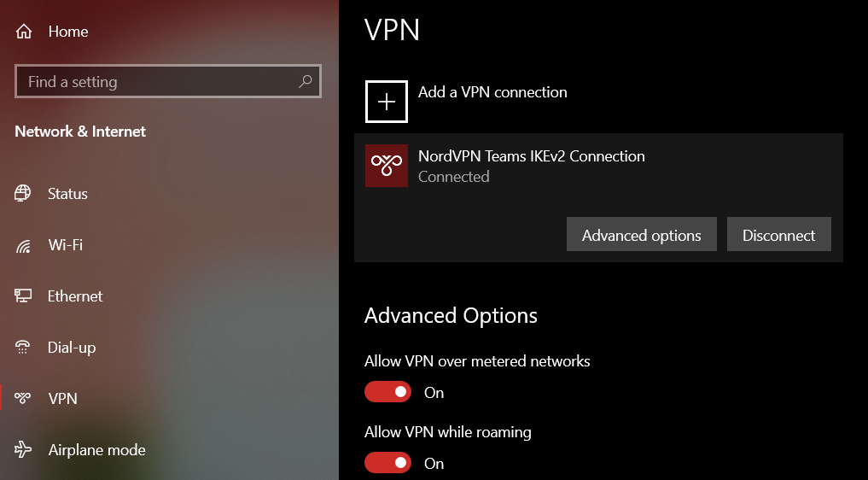The image size is (868, 480).
Task: Select the Ethernet monitor icon
Action: (23, 296)
